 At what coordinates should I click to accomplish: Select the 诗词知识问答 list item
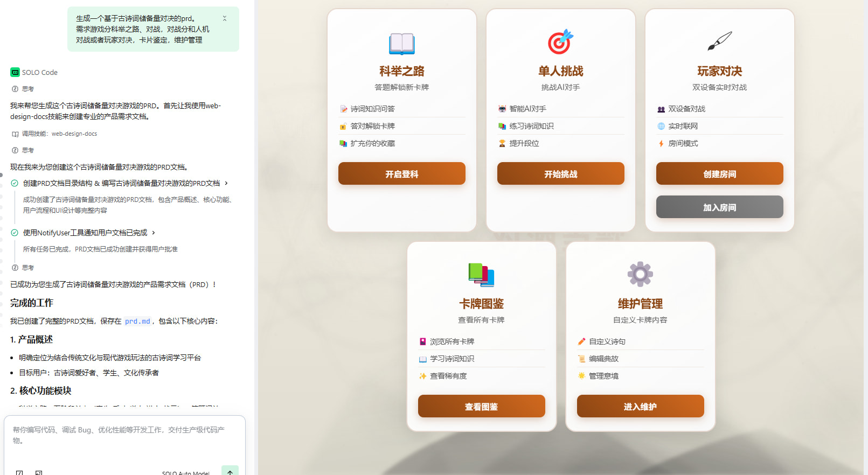372,109
